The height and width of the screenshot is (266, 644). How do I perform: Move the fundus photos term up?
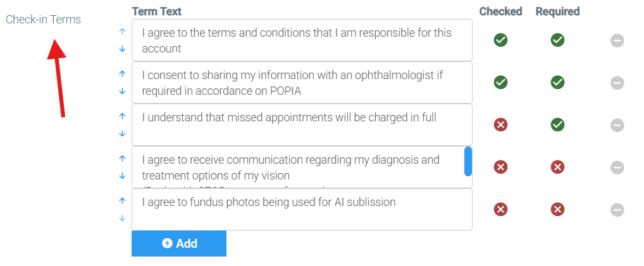(122, 201)
